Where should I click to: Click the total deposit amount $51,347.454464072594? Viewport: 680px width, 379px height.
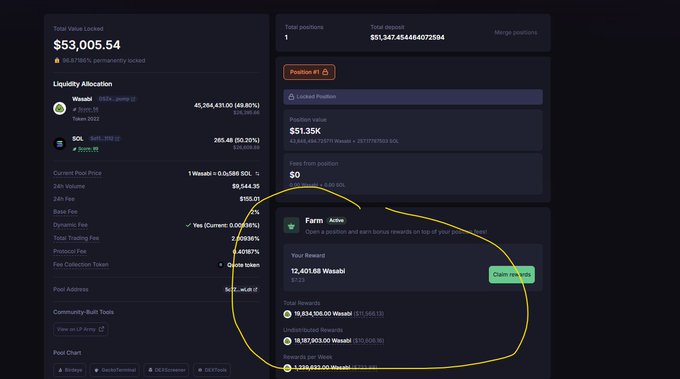point(407,38)
